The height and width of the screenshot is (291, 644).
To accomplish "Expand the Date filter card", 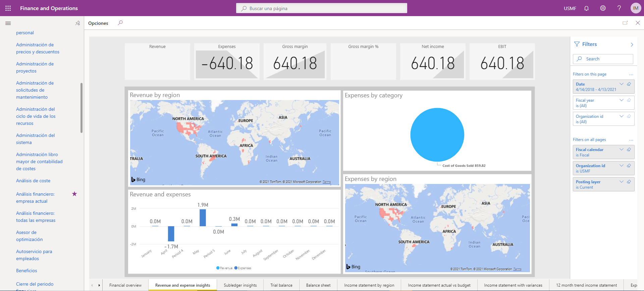I will pyautogui.click(x=622, y=84).
